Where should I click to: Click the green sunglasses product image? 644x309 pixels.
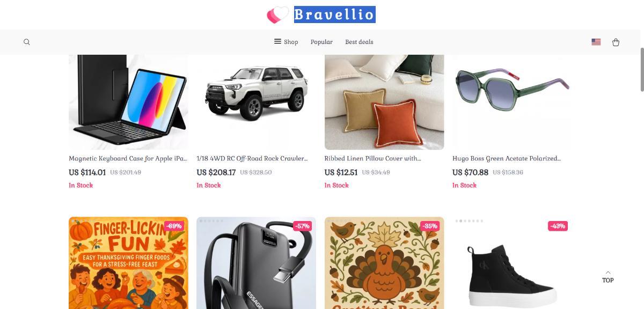pos(512,102)
